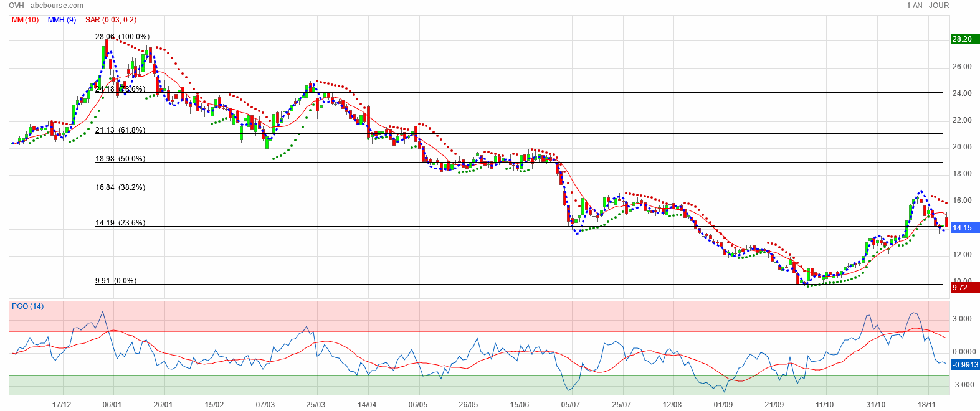980x411 pixels.
Task: Click the 17/12 date on time axis
Action: tap(62, 404)
